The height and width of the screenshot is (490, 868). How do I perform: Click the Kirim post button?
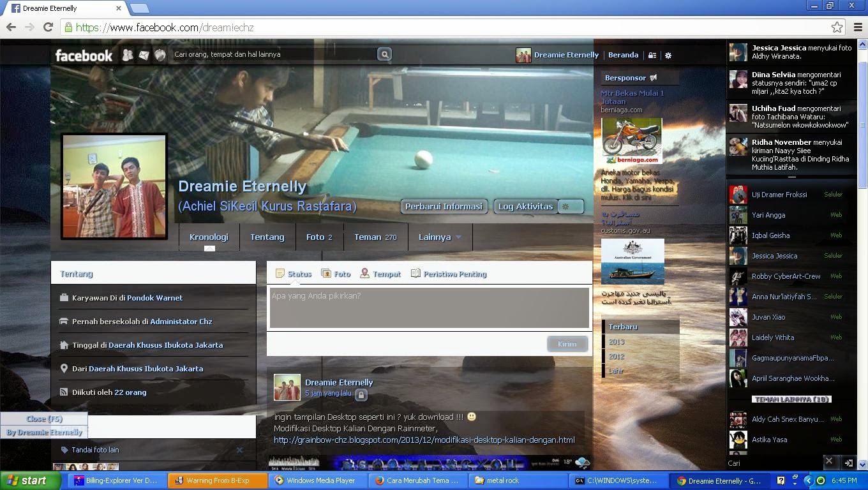[567, 344]
